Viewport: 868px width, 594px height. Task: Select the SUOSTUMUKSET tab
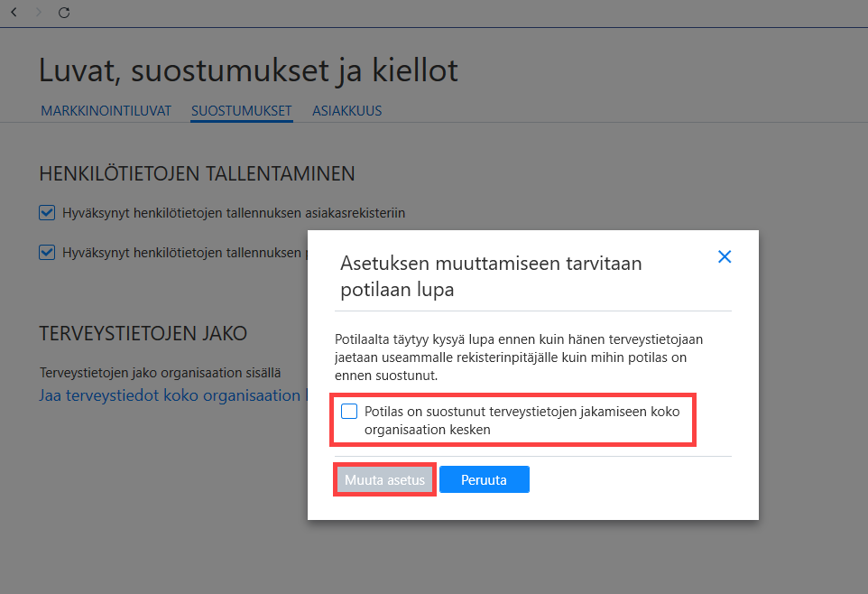pyautogui.click(x=241, y=111)
